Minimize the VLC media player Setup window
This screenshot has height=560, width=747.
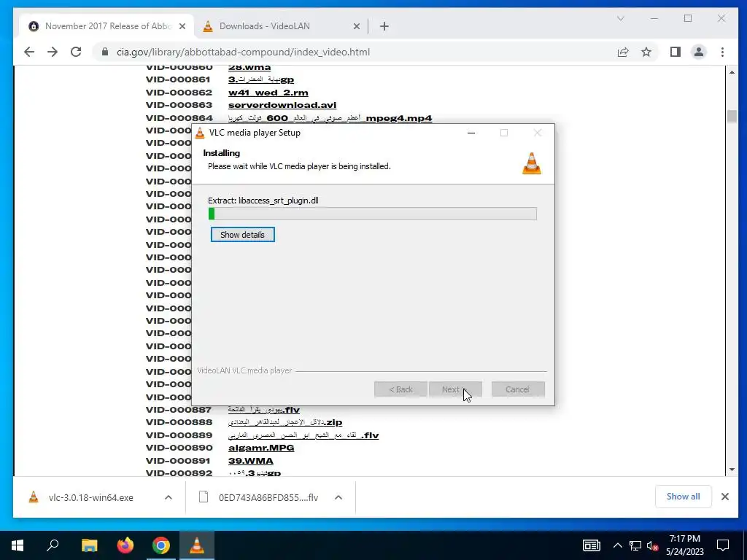[x=471, y=133]
